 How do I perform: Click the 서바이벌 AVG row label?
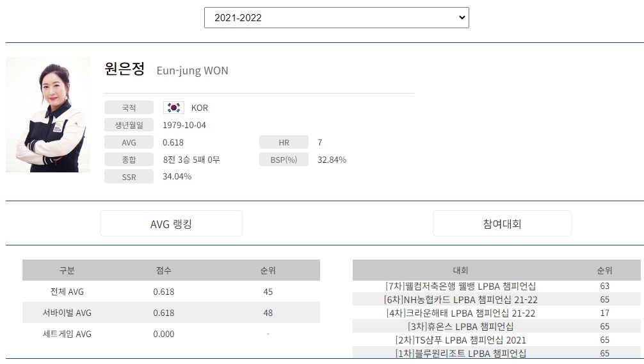point(67,313)
